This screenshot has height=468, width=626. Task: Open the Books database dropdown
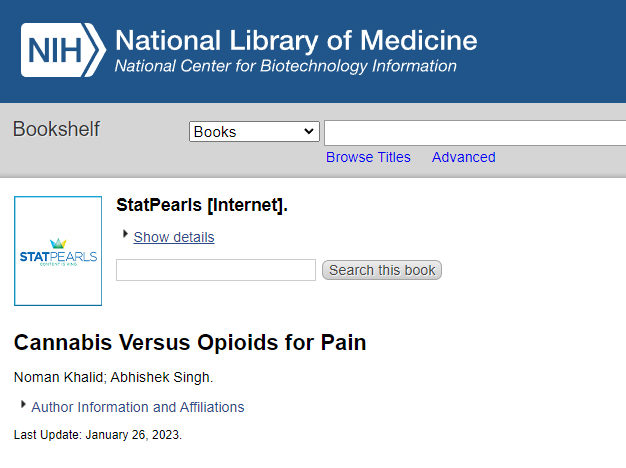point(254,132)
